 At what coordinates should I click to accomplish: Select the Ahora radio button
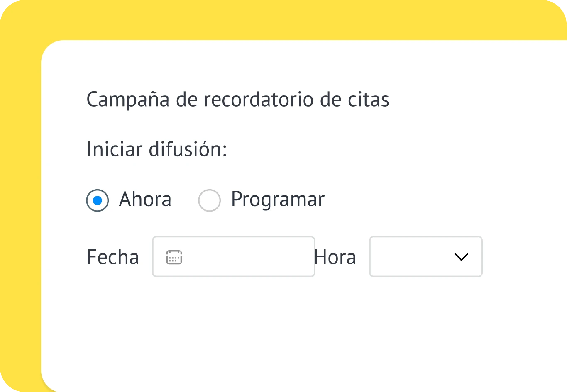(98, 201)
